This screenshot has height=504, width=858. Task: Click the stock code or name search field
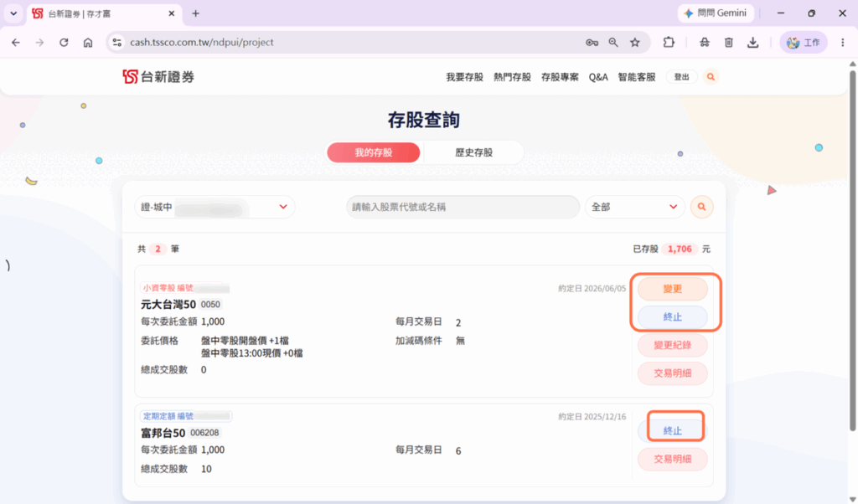[463, 207]
